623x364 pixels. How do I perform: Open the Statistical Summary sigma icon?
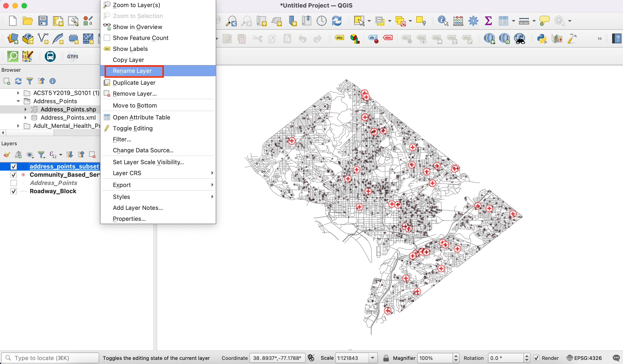488,21
